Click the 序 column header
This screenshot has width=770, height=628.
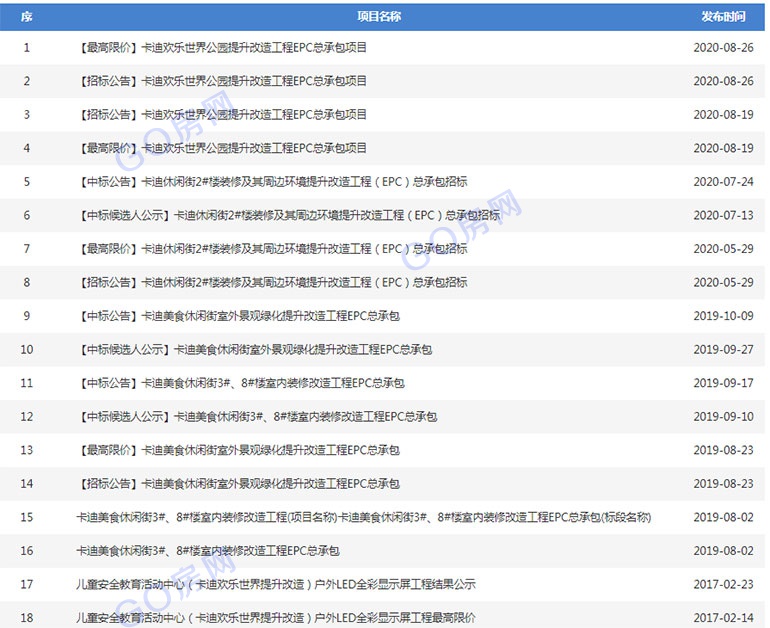click(27, 17)
